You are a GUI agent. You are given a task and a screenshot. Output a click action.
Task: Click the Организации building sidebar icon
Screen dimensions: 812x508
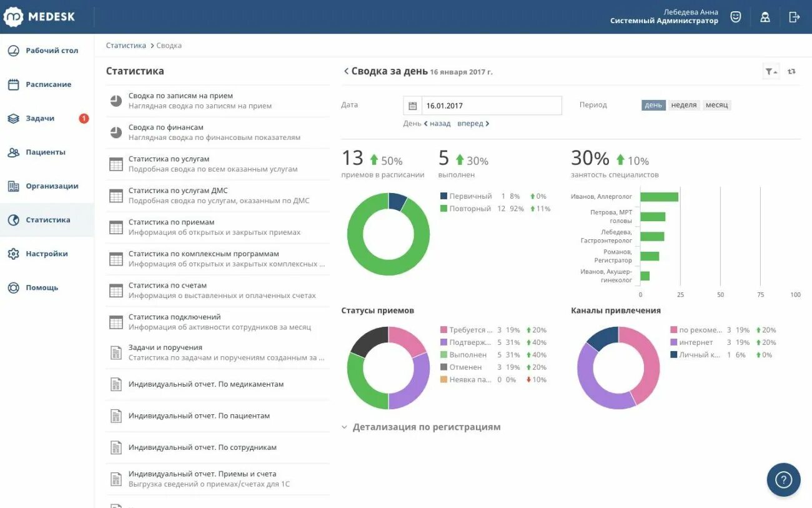(13, 186)
